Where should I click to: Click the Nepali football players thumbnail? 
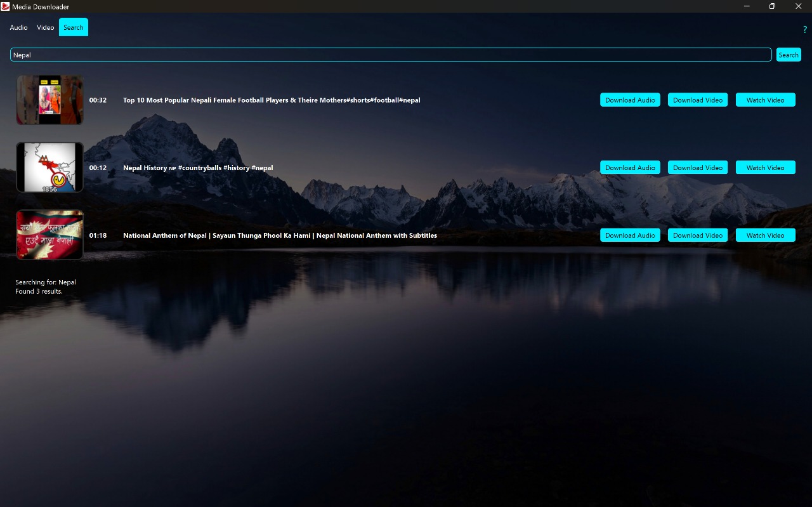(x=49, y=100)
